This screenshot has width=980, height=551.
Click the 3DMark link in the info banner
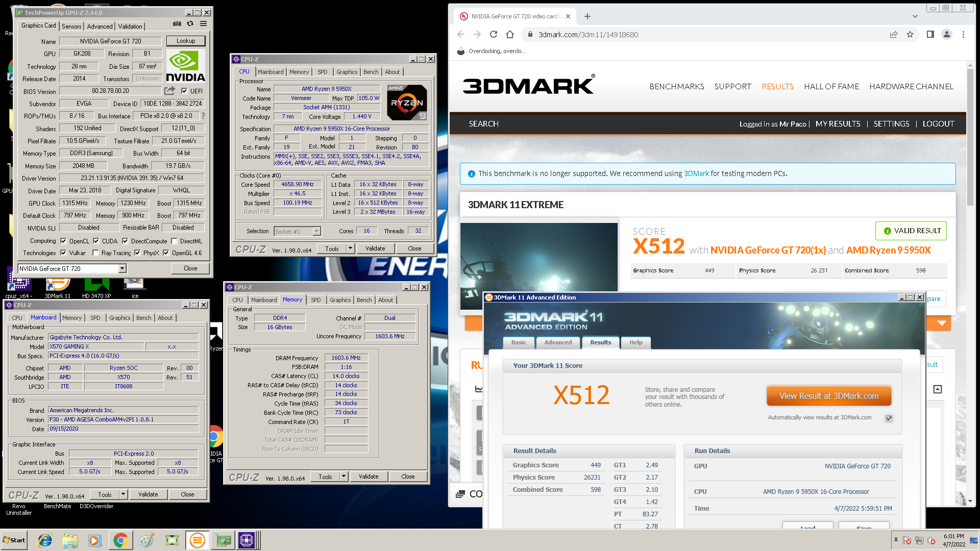point(696,173)
